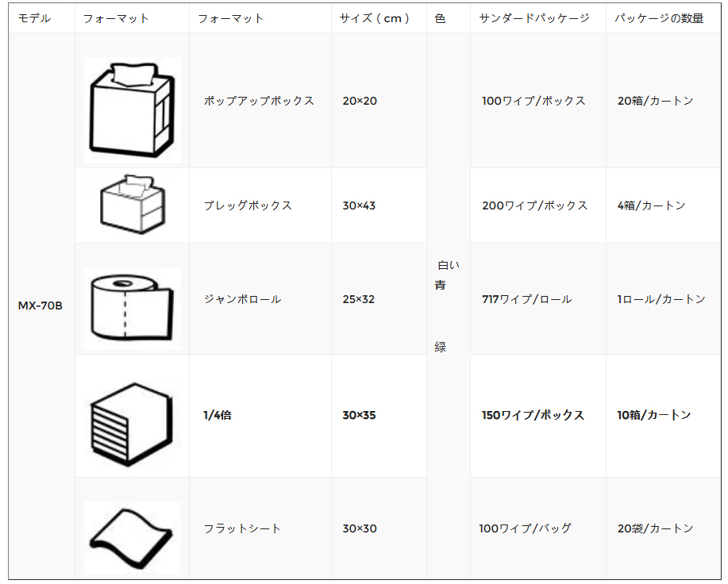Select the flat sheet illustration
Screen dimensions: 728x584
tap(132, 538)
